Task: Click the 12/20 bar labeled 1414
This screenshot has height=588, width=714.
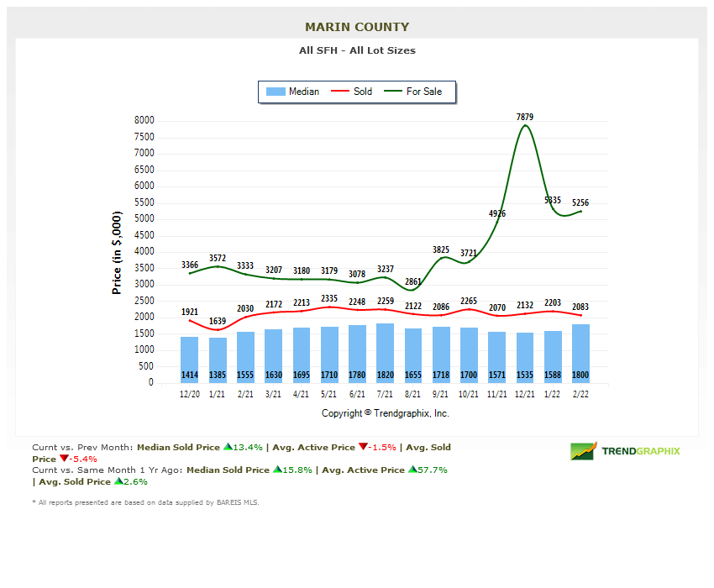Action: click(x=190, y=360)
